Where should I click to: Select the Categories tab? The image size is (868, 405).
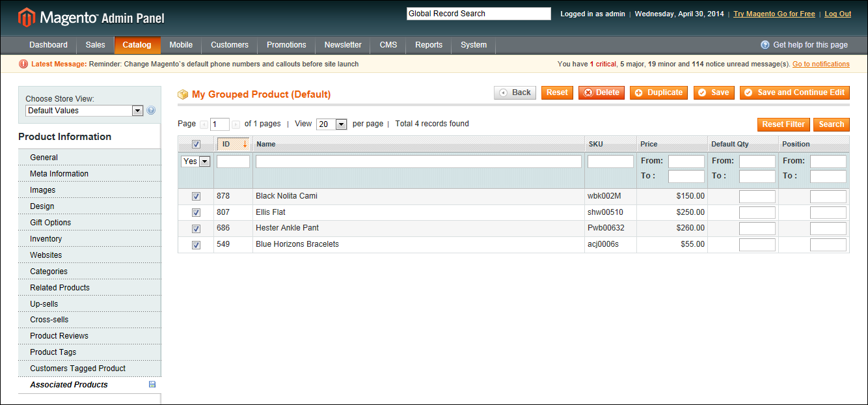(90, 272)
